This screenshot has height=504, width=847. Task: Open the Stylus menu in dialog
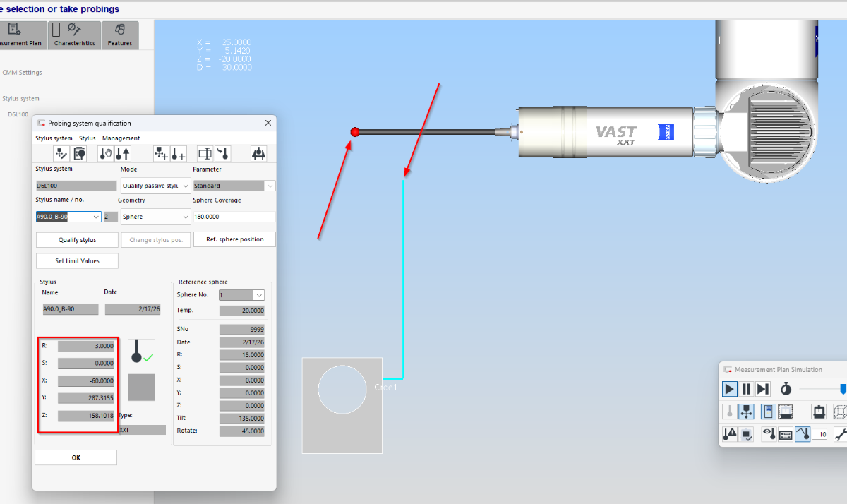tap(88, 138)
